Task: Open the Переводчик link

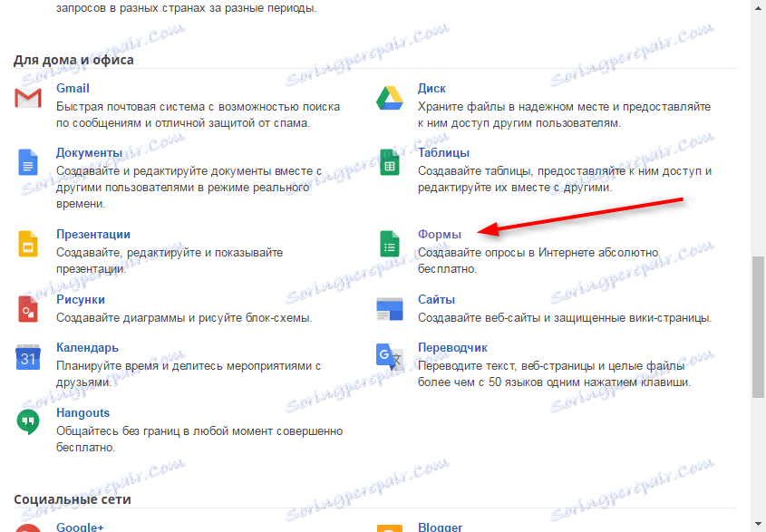Action: [x=452, y=347]
